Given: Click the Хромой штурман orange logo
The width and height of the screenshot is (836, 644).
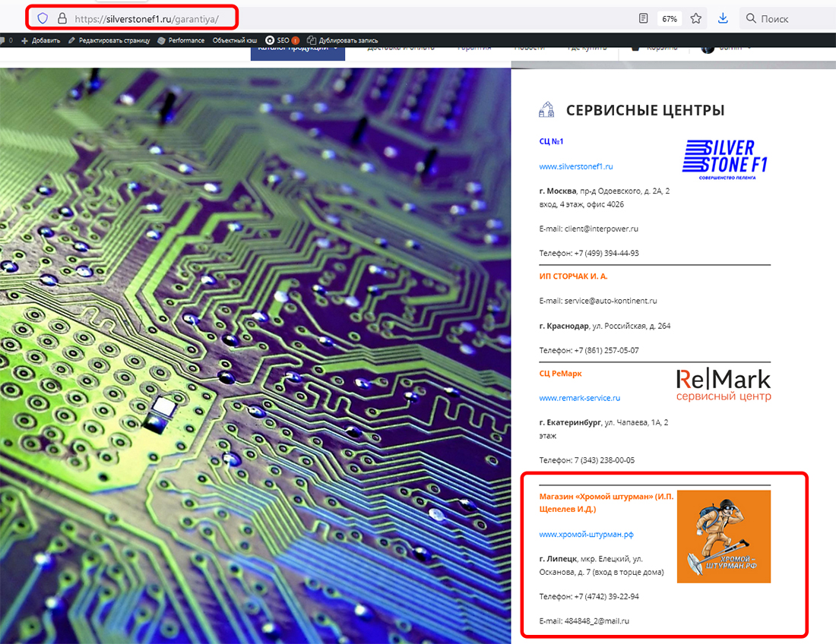Looking at the screenshot, I should tap(724, 536).
